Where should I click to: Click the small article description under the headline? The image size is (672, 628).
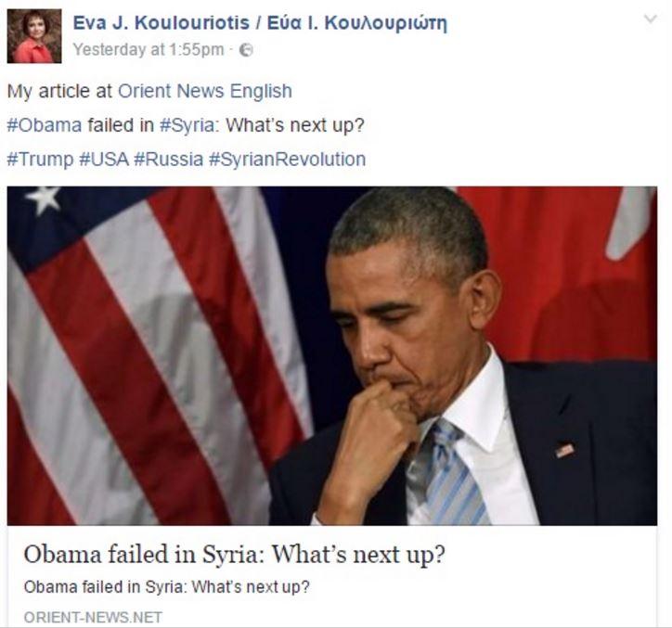coord(166,586)
